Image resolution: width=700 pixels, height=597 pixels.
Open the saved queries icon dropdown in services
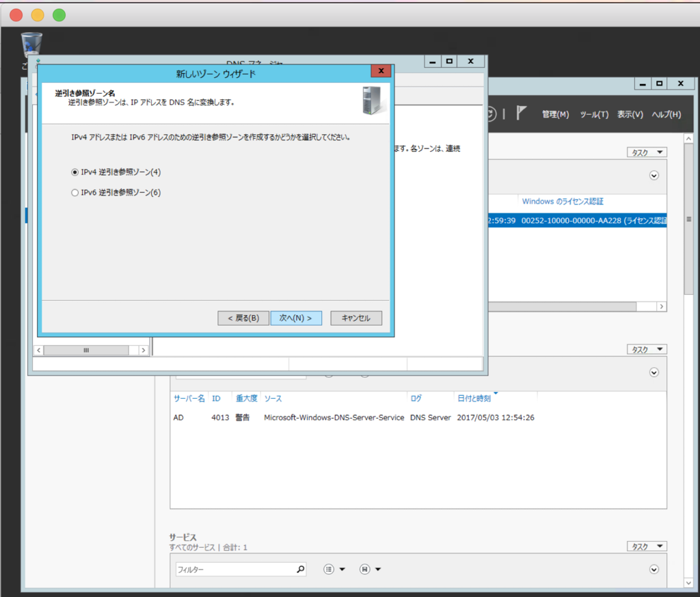point(370,570)
